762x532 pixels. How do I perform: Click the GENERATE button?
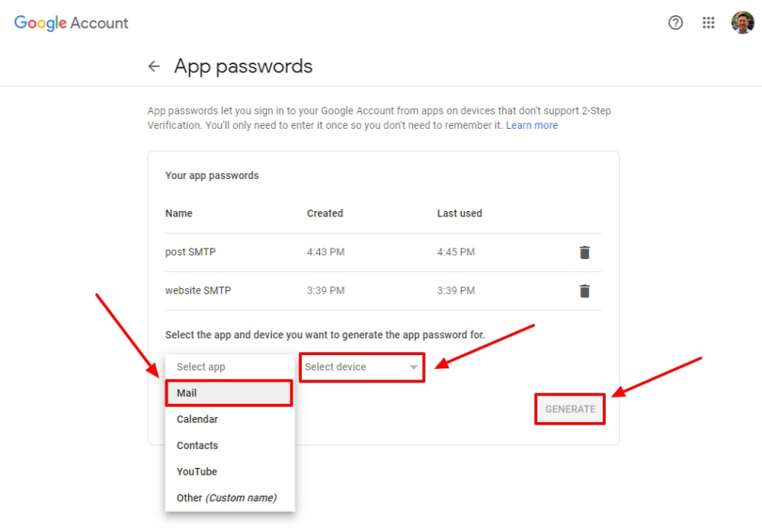(x=569, y=409)
